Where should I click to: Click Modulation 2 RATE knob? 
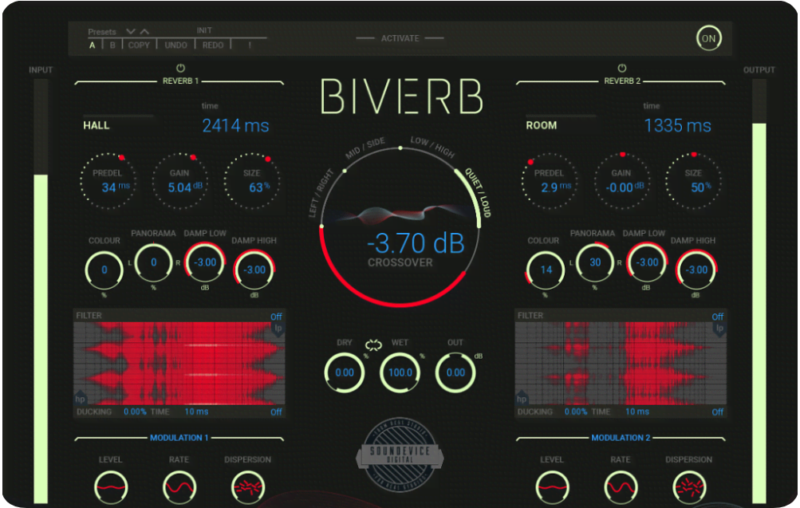620,488
